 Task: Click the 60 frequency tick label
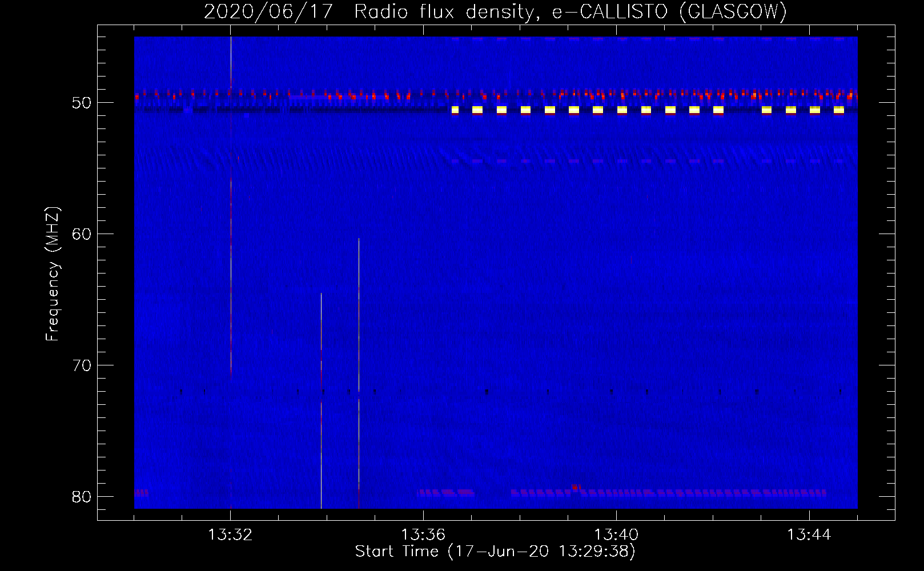[x=82, y=234]
